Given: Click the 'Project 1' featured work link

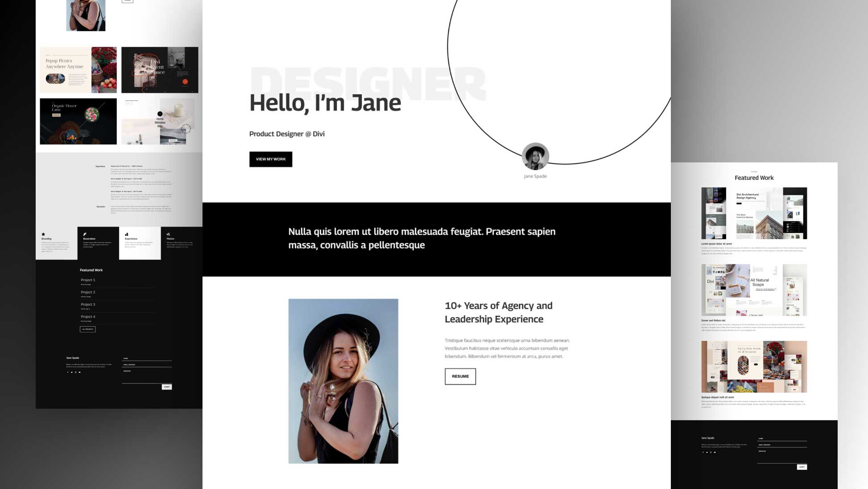Looking at the screenshot, I should 87,280.
